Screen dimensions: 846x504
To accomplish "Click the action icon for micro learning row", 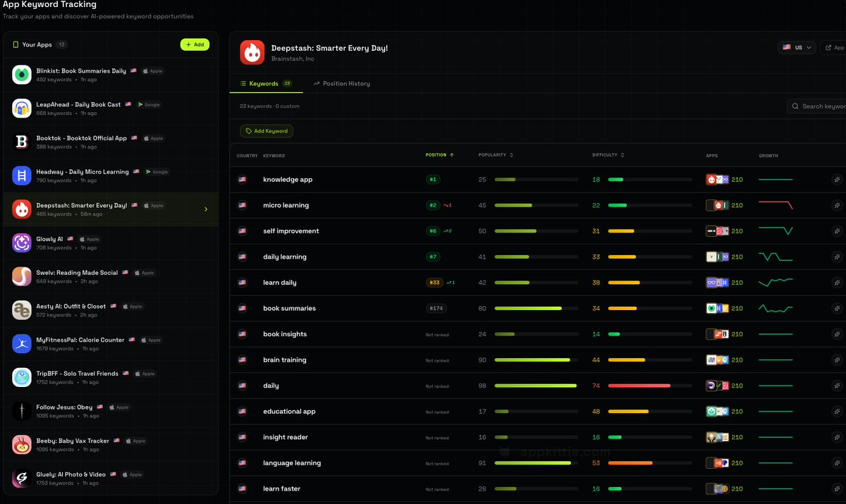I will [837, 205].
